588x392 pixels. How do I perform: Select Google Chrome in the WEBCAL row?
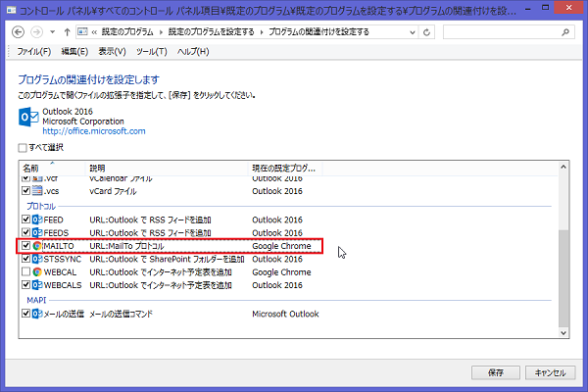[281, 272]
